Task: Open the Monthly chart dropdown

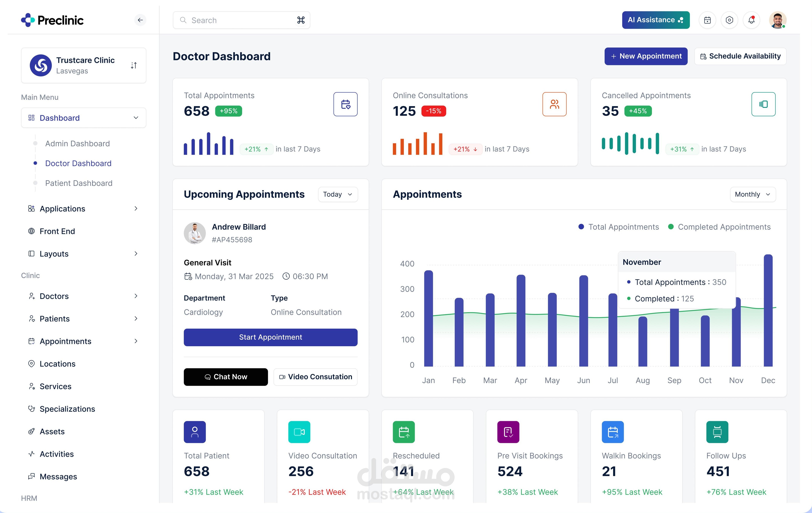Action: coord(753,194)
